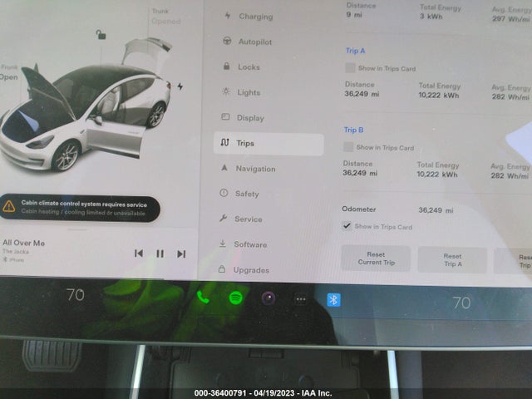Select the Trips menu item
The image size is (532, 399).
(x=268, y=144)
